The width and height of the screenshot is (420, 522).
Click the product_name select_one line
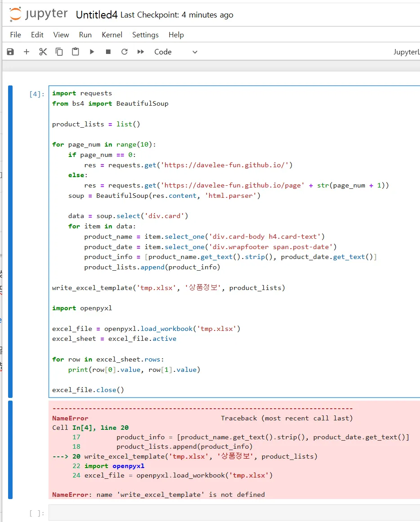point(204,236)
